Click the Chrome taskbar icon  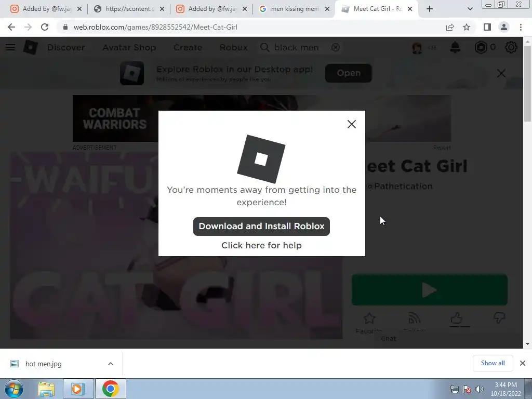(x=110, y=389)
